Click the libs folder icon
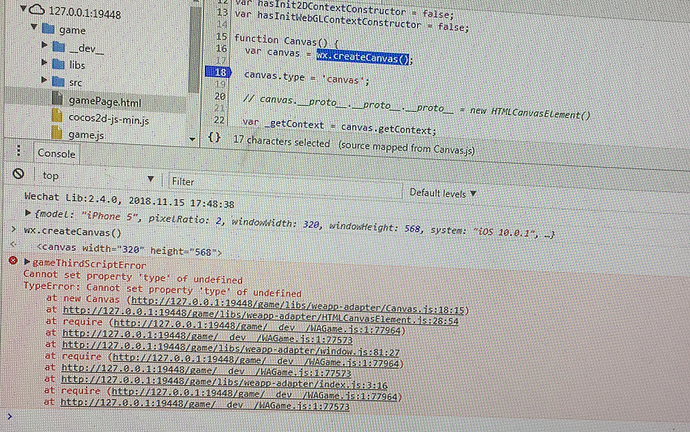Screen dimensions: 690x432 coord(59,64)
